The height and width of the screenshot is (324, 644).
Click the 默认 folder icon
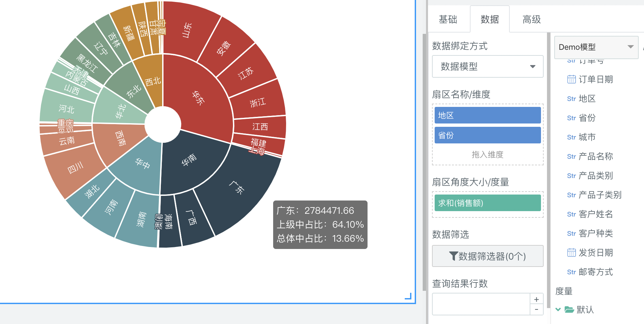click(x=569, y=309)
